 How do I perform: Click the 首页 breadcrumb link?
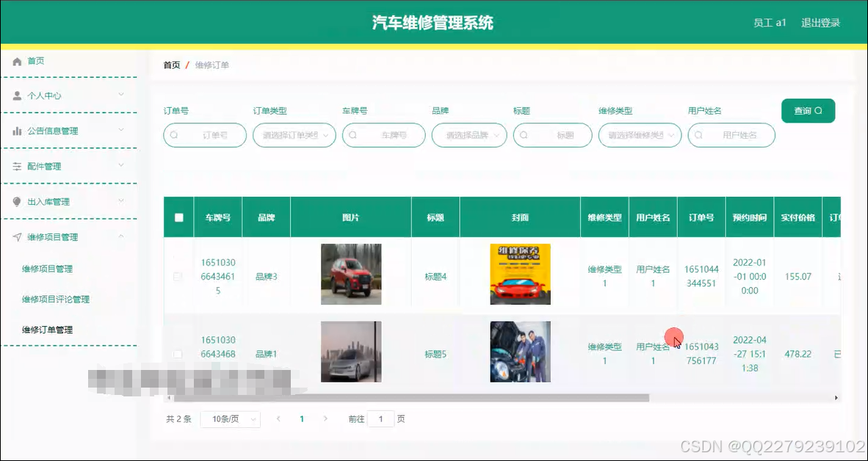(x=170, y=65)
